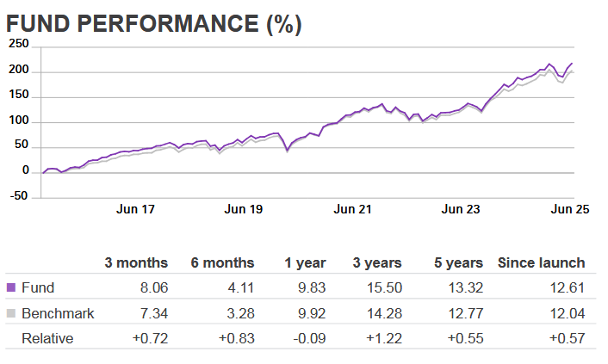Click the Jun 17 x-axis label
Image resolution: width=608 pixels, height=364 pixels.
coord(135,209)
